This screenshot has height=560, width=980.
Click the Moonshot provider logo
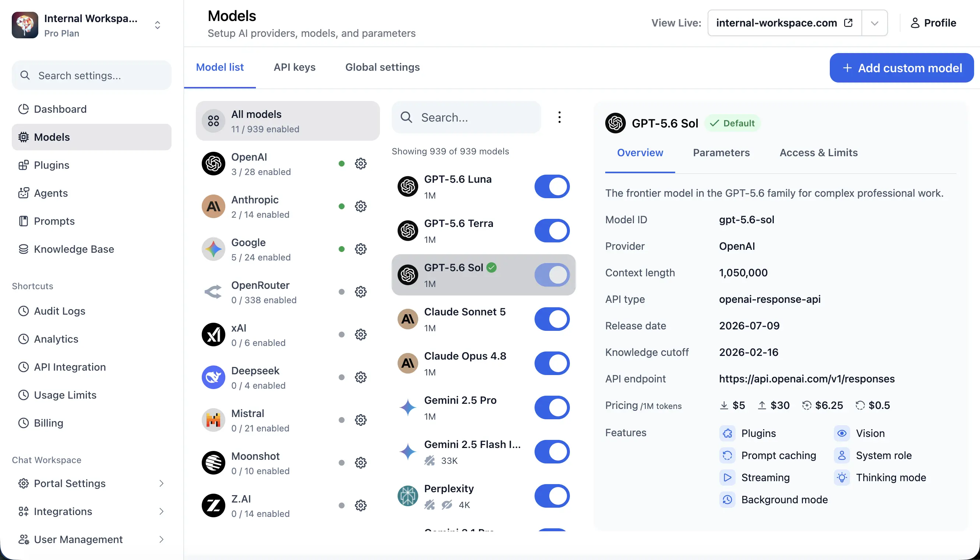click(x=213, y=463)
